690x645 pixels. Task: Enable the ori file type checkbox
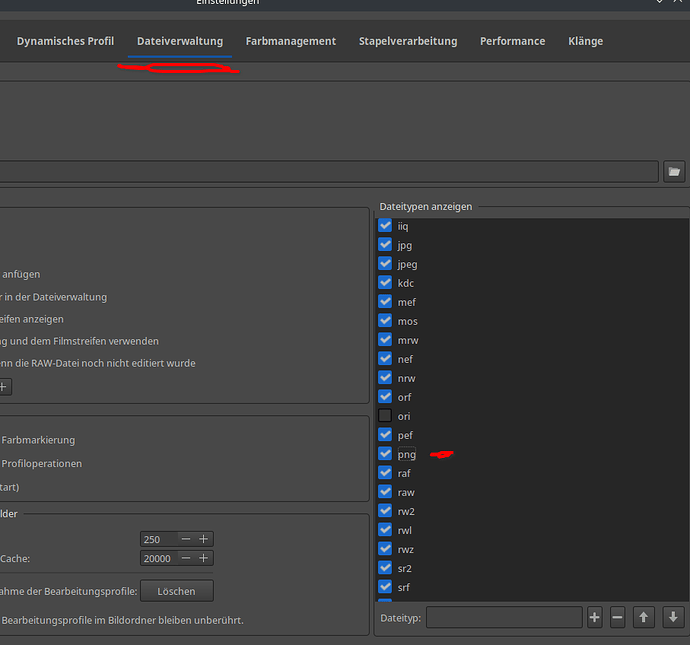coord(385,416)
